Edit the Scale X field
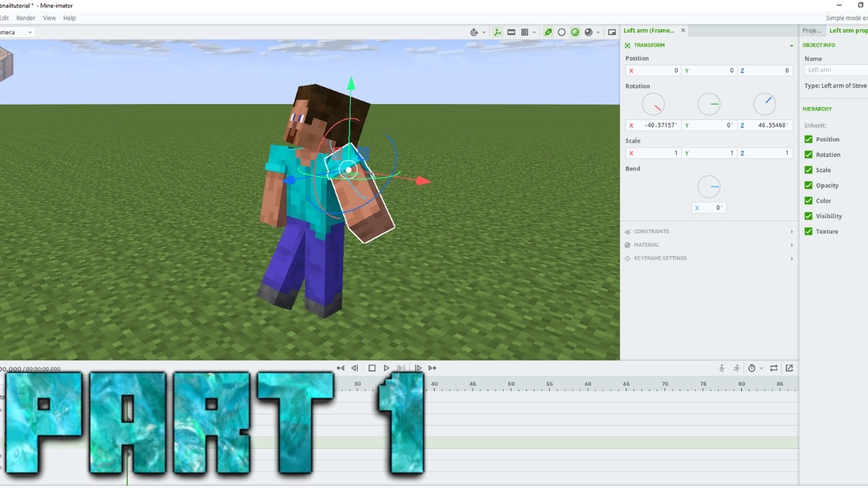868x488 pixels. tap(654, 153)
